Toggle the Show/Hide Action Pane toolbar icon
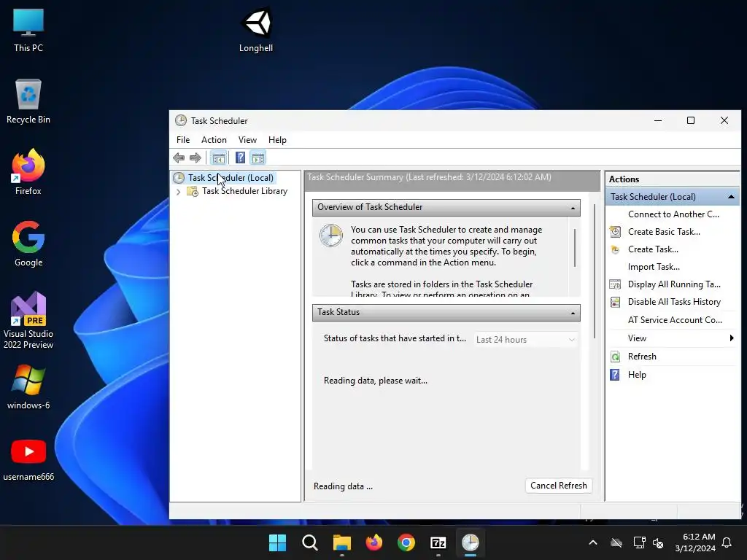Viewport: 747px width, 560px height. click(258, 157)
